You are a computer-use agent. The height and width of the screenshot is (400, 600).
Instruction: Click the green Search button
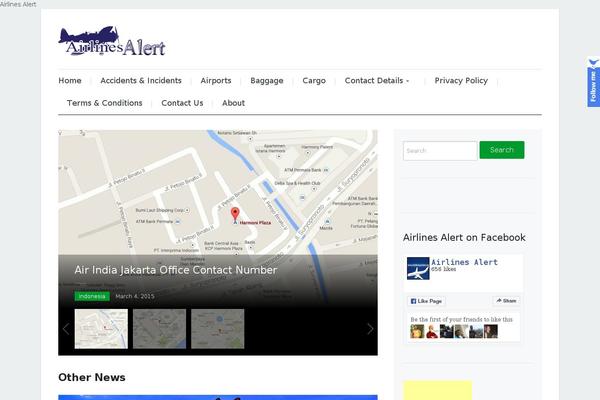tap(502, 150)
